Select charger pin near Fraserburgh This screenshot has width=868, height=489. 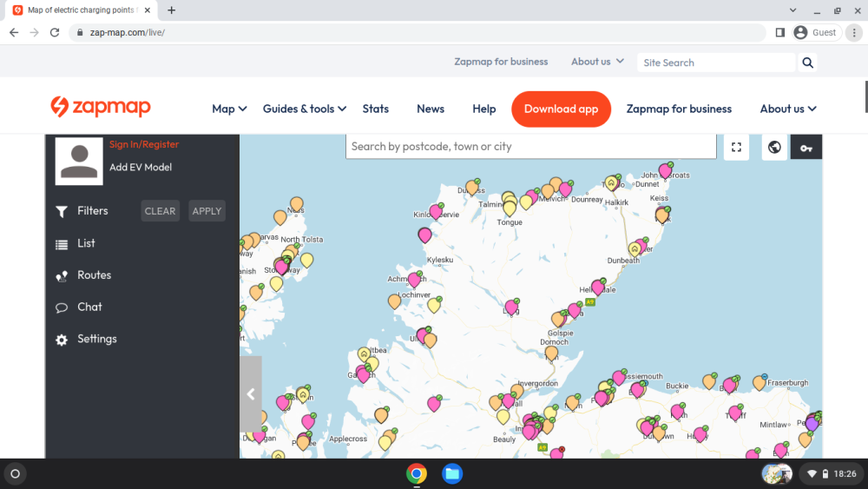(759, 382)
